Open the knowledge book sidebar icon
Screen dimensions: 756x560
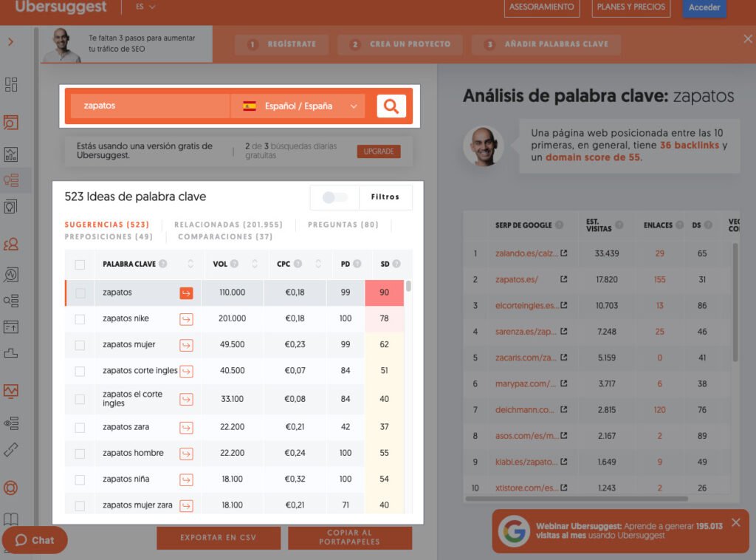coord(11,519)
